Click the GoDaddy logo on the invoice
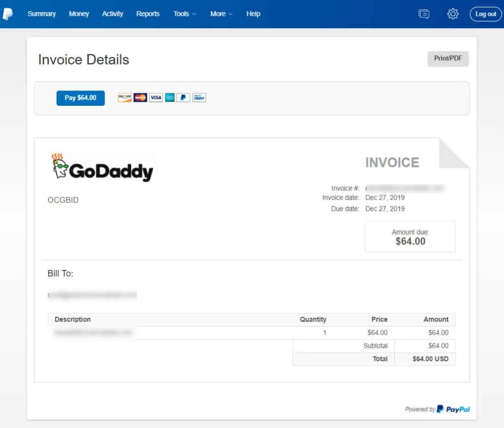The width and height of the screenshot is (504, 428). 101,167
